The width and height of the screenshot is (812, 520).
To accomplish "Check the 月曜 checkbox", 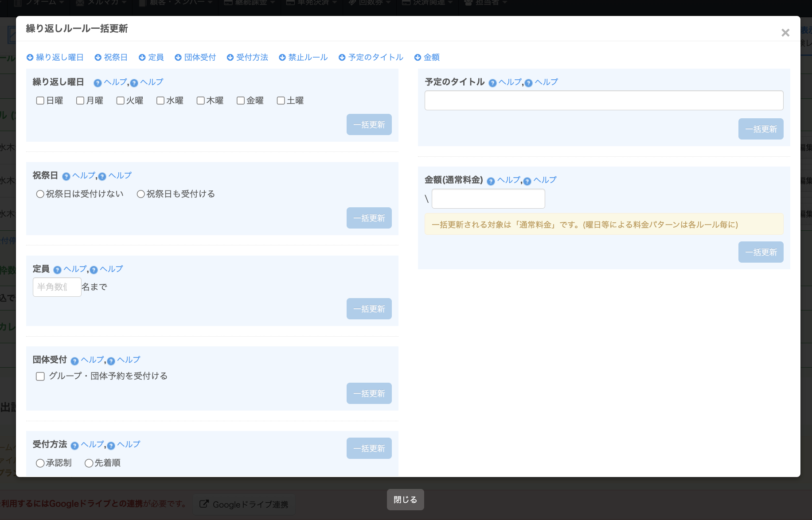I will pos(80,101).
